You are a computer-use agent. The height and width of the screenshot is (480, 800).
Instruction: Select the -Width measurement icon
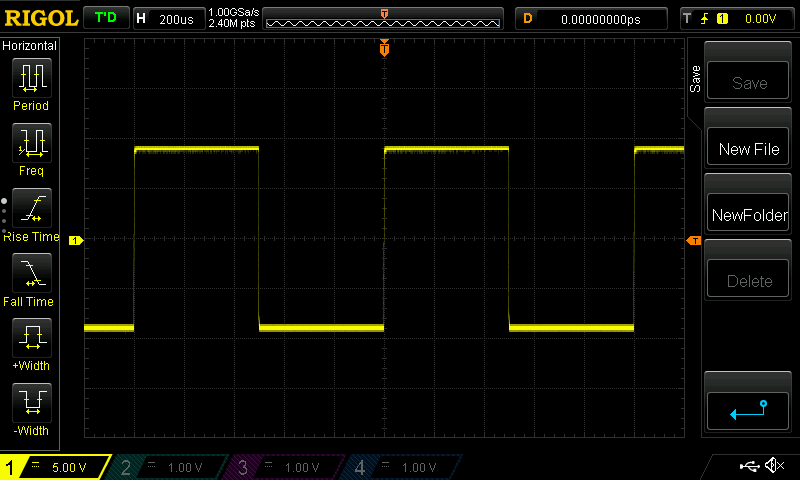(x=32, y=402)
